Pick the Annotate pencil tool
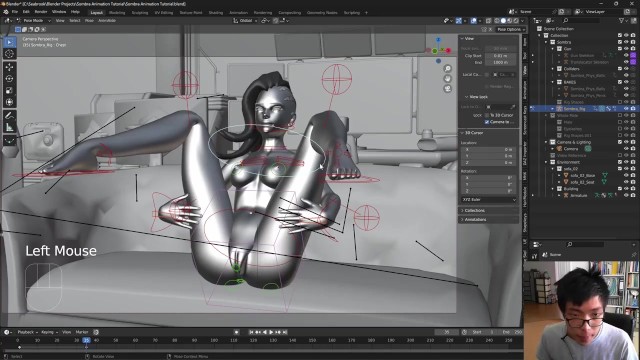The image size is (640, 360). point(9,116)
